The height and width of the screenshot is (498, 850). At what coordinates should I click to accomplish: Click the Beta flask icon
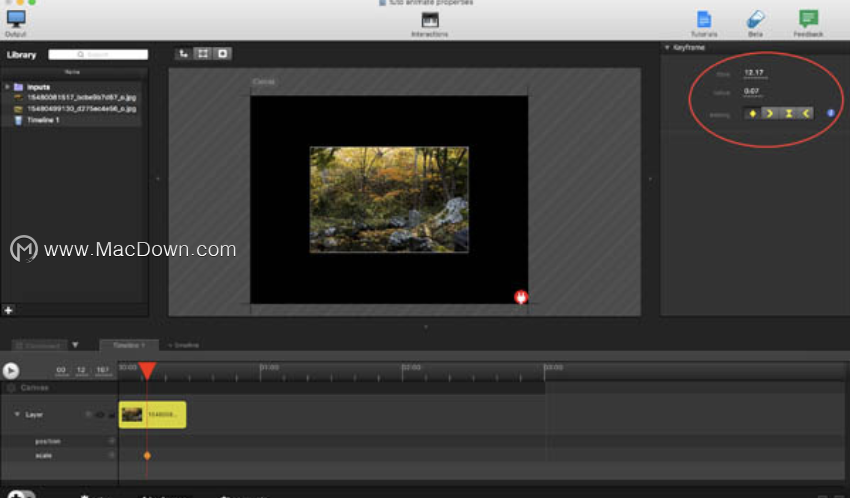[755, 24]
